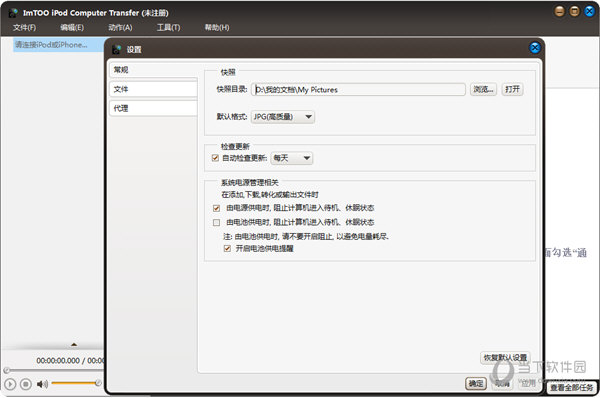Close the 设置 dialog with blue X
This screenshot has width=600, height=398.
click(x=535, y=48)
